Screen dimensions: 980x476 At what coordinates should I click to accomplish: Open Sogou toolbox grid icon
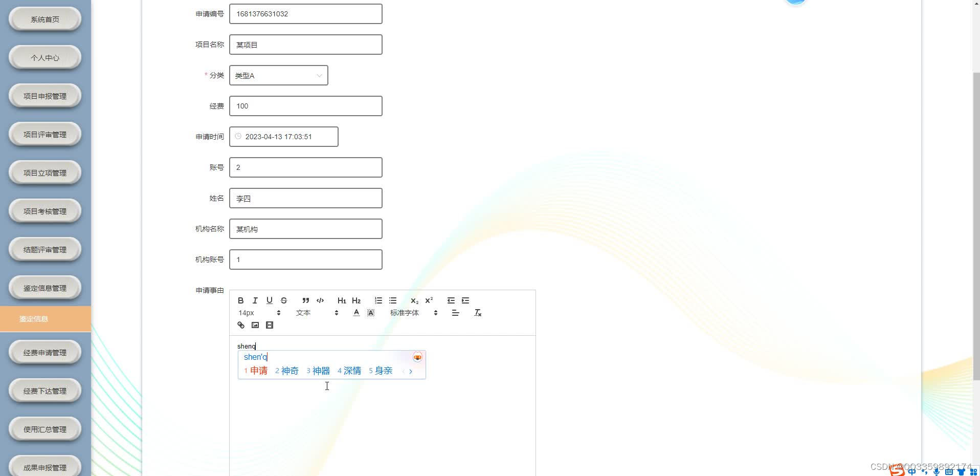pos(973,472)
